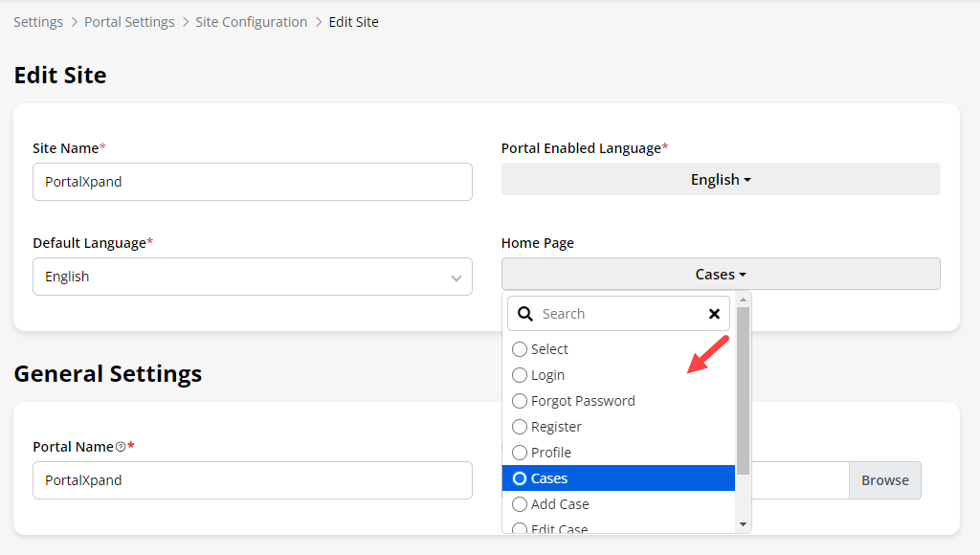Click the dropdown scrollbar up arrow

[x=743, y=300]
